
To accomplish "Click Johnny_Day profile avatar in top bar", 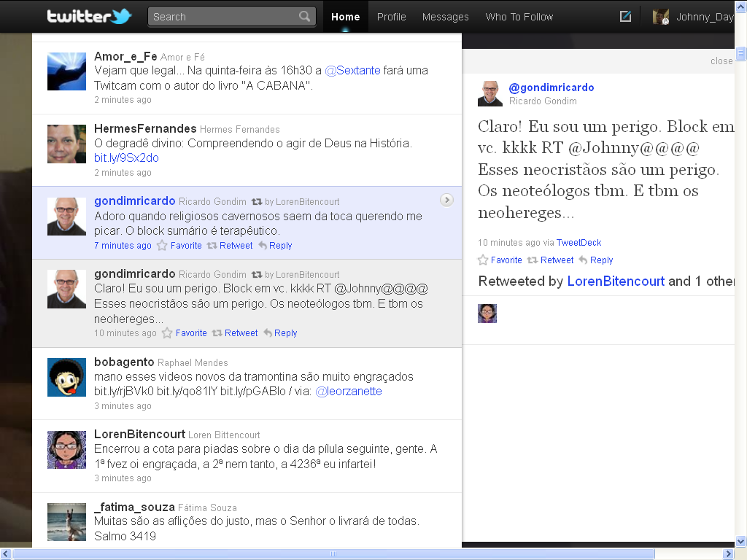I will [661, 17].
